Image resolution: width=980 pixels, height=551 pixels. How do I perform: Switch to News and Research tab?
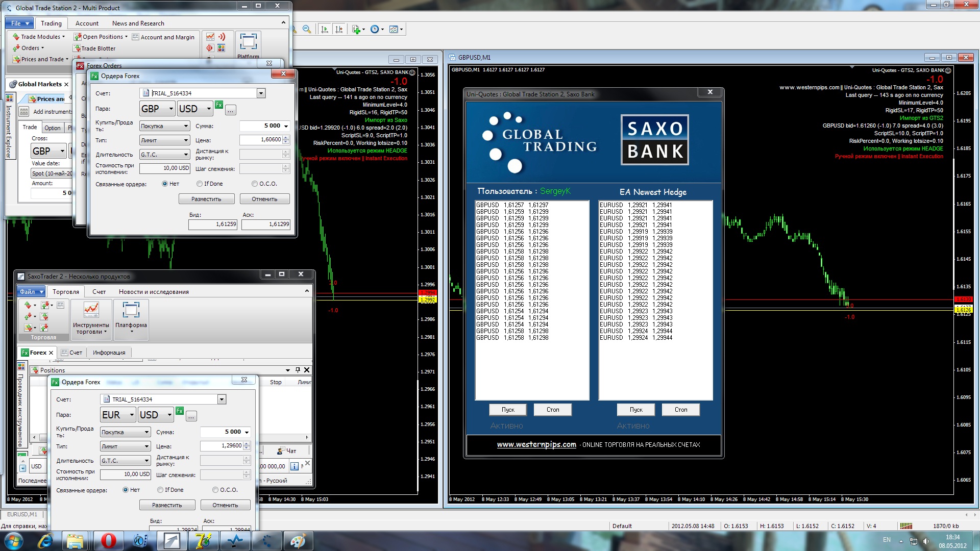tap(138, 23)
